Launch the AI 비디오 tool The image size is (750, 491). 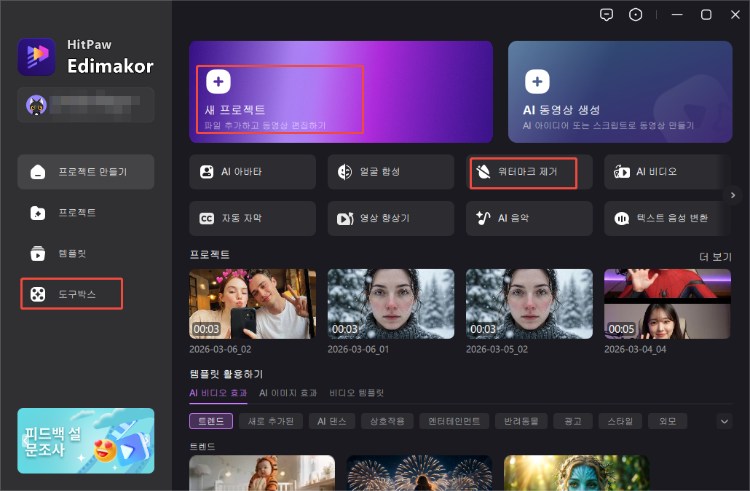click(x=667, y=172)
